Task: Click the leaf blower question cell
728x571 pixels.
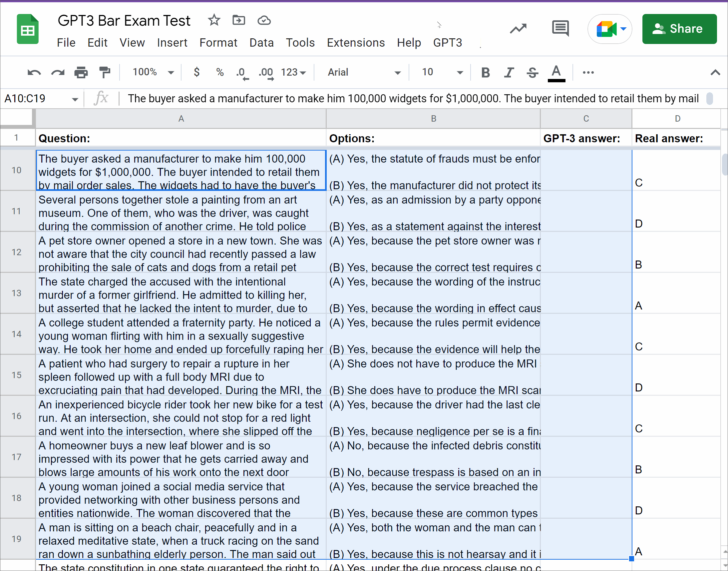Action: pyautogui.click(x=181, y=458)
